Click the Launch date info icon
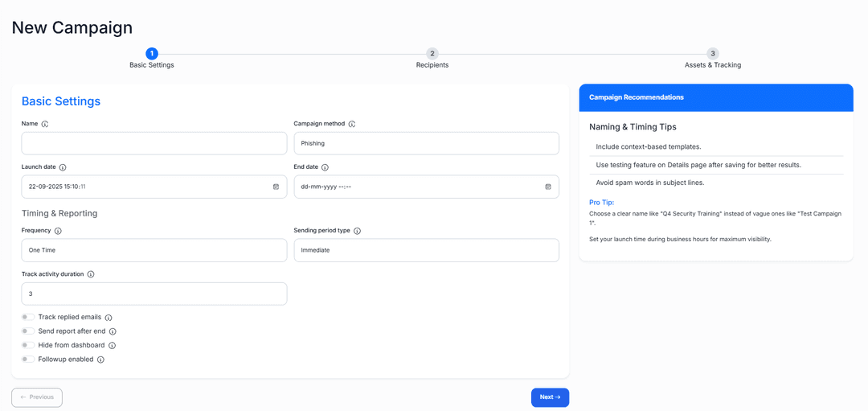 (63, 167)
